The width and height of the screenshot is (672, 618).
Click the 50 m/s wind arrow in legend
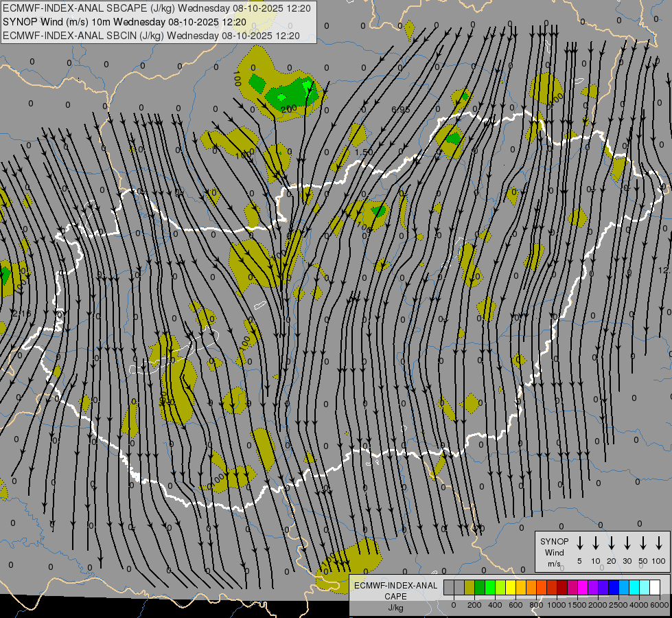643,543
